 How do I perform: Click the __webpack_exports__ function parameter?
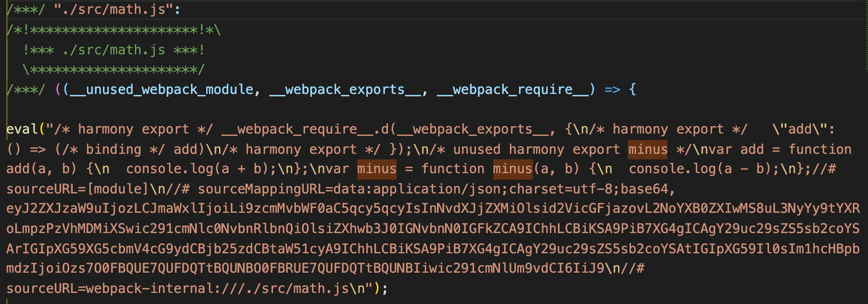pyautogui.click(x=345, y=89)
